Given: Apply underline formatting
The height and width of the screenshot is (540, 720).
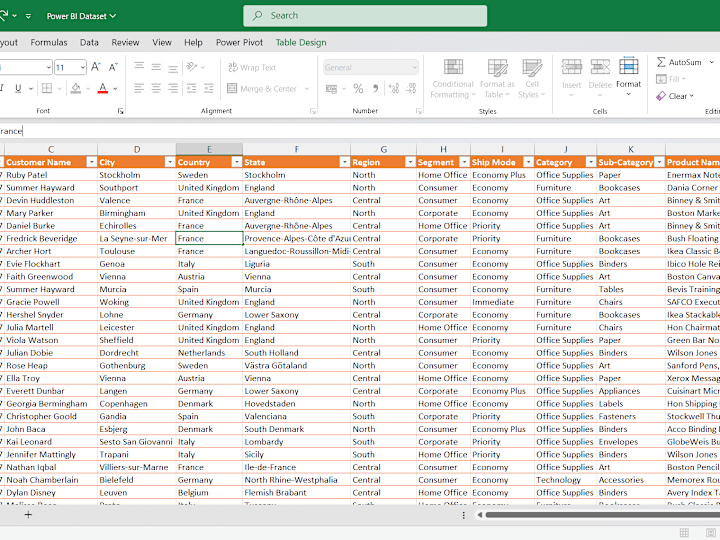Looking at the screenshot, I should [18, 88].
